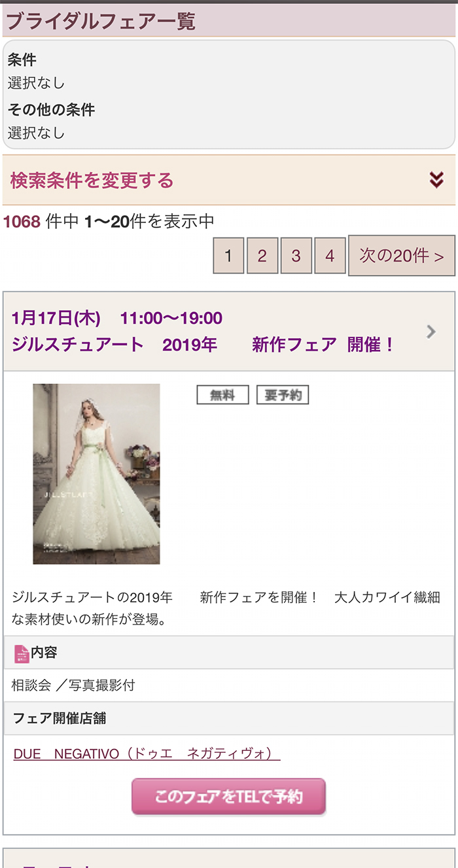
Task: Click the 内容 section header row
Action: [x=228, y=652]
